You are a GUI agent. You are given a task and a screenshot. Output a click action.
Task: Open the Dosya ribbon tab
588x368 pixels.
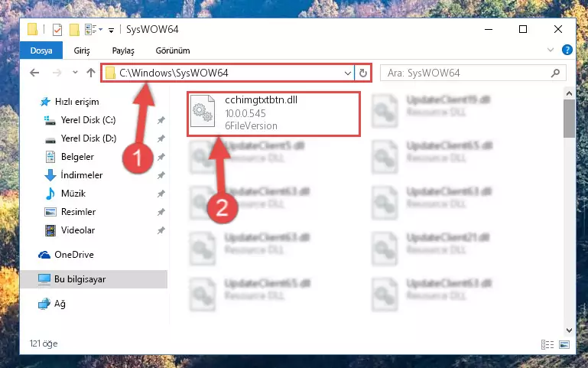coord(41,50)
